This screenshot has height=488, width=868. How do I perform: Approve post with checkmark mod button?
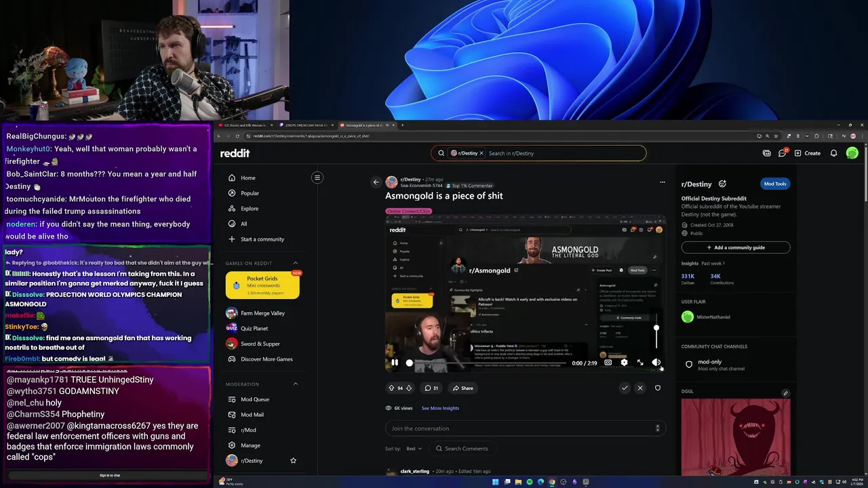coord(625,388)
